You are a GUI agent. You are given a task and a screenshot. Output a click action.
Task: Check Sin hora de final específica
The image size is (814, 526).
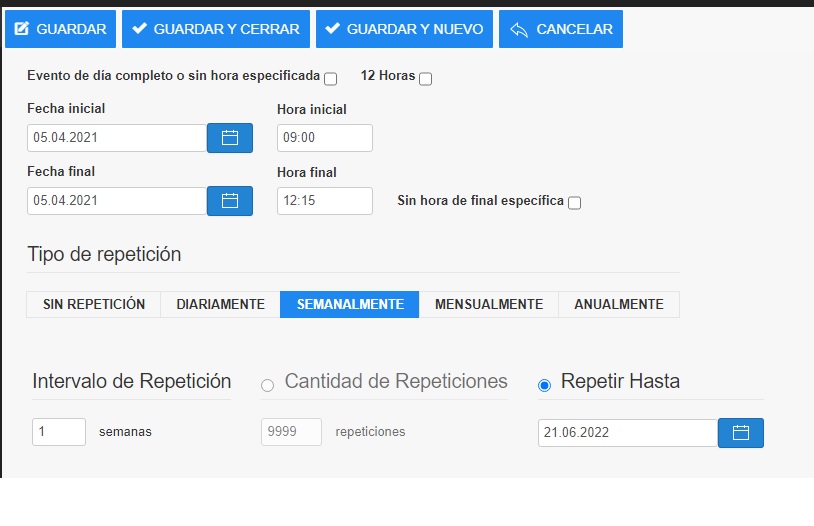coord(574,203)
